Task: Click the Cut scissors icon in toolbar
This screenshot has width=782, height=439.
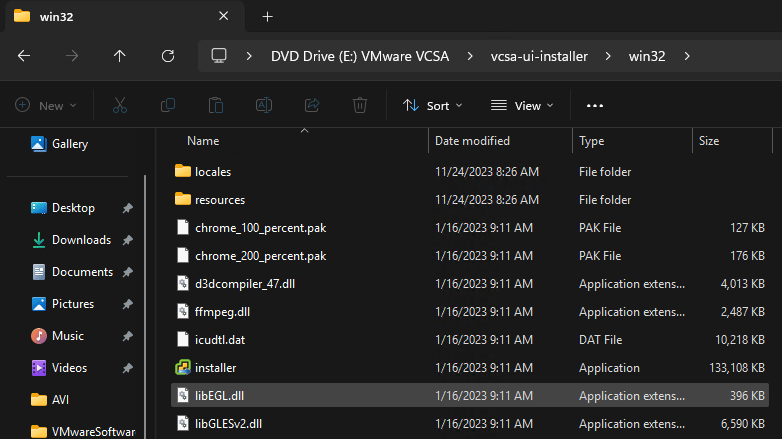Action: (x=120, y=105)
